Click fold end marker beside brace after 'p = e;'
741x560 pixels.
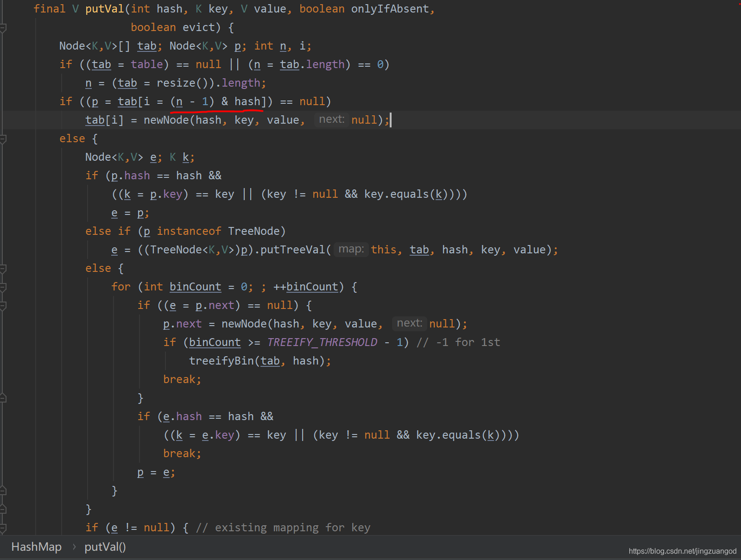pos(3,491)
